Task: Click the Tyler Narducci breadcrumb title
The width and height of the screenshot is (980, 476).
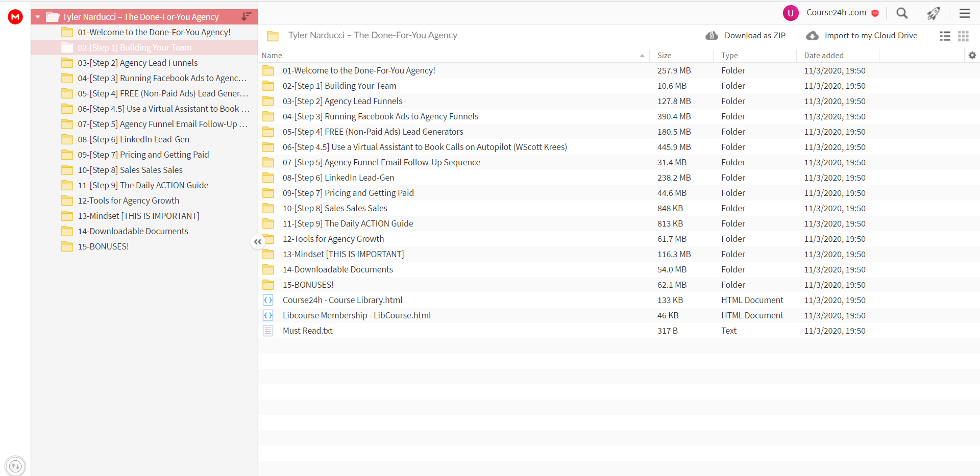Action: 373,35
